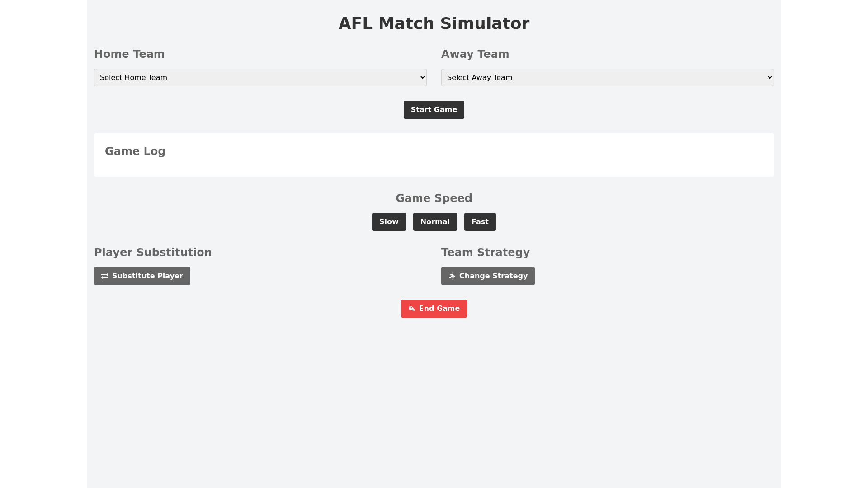
Task: Click the swap arrows icon on Substitute Player
Action: (x=105, y=276)
